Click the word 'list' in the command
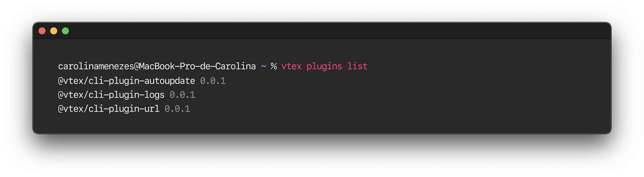 (x=357, y=66)
